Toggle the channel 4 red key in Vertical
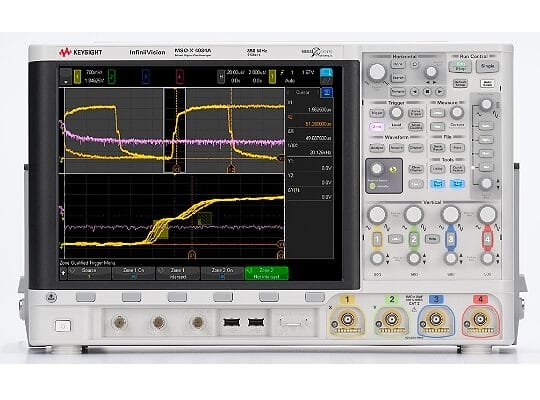 pyautogui.click(x=487, y=239)
